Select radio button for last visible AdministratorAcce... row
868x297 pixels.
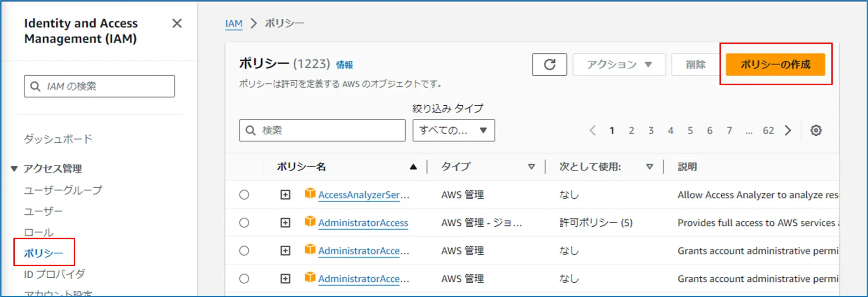[x=244, y=279]
